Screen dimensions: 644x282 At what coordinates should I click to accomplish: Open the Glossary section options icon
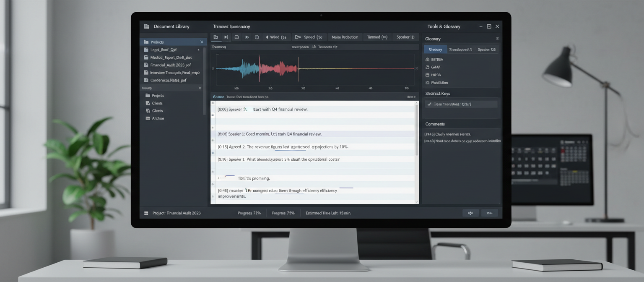point(497,39)
